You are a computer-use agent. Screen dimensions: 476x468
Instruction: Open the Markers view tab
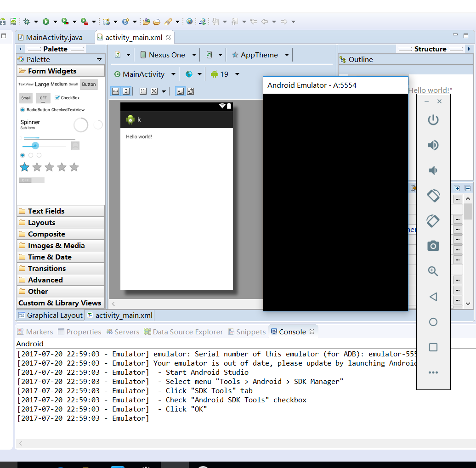click(x=35, y=332)
